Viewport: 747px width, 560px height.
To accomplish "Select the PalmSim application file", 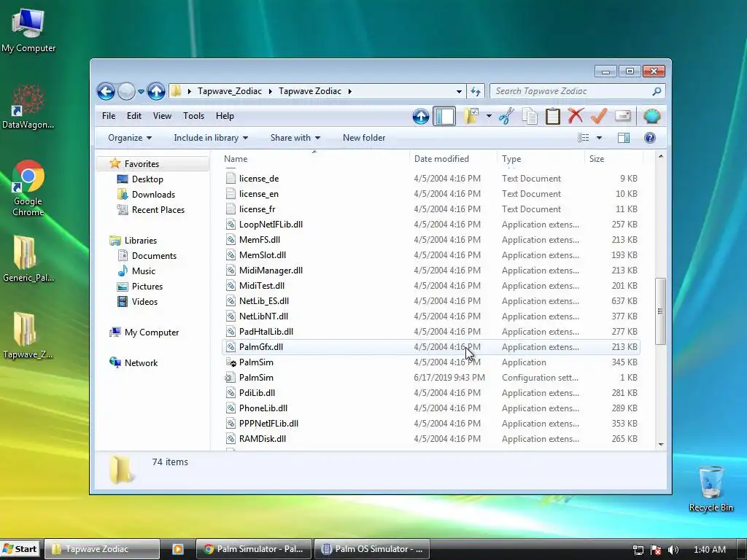I will click(x=430, y=362).
